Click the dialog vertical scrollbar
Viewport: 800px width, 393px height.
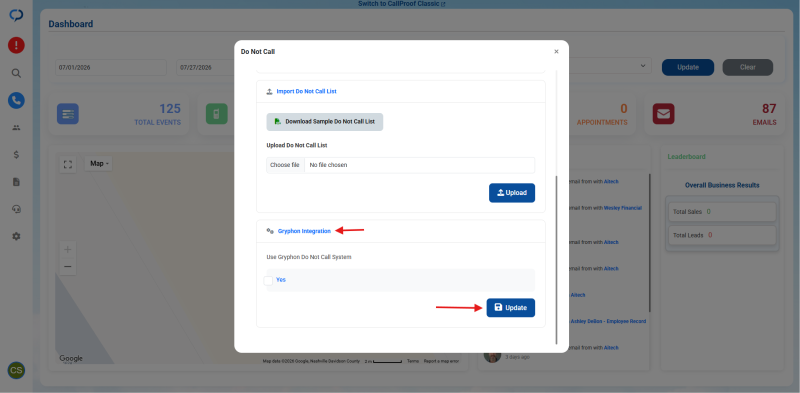556,260
